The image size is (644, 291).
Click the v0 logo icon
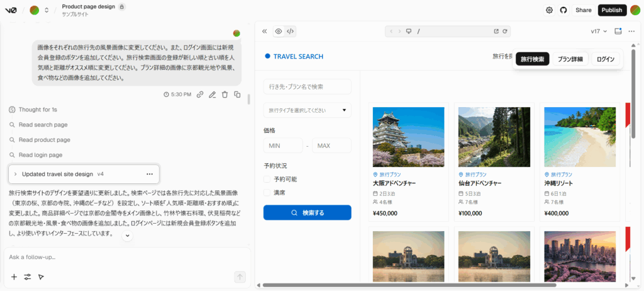tap(11, 10)
